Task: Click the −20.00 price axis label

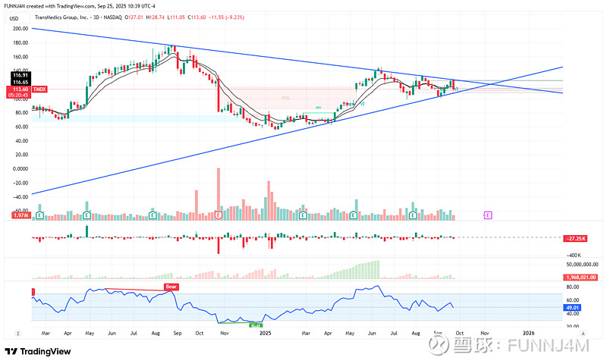Action: click(20, 183)
